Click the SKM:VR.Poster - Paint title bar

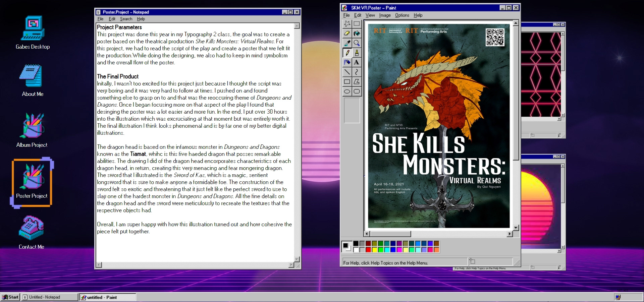click(430, 8)
